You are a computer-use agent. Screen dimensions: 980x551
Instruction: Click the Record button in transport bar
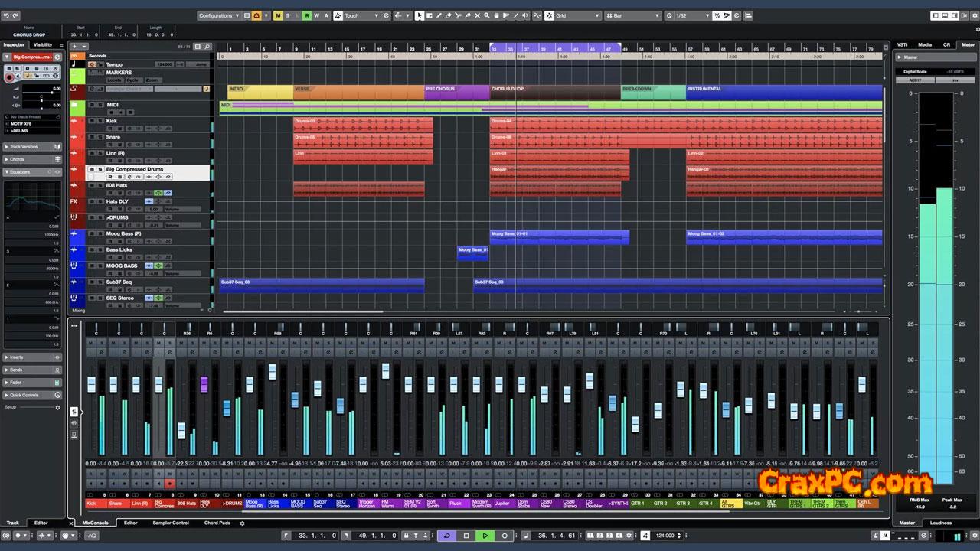504,536
